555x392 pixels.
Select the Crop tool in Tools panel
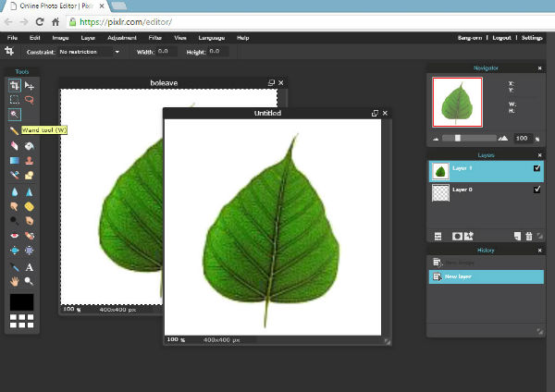(x=15, y=86)
